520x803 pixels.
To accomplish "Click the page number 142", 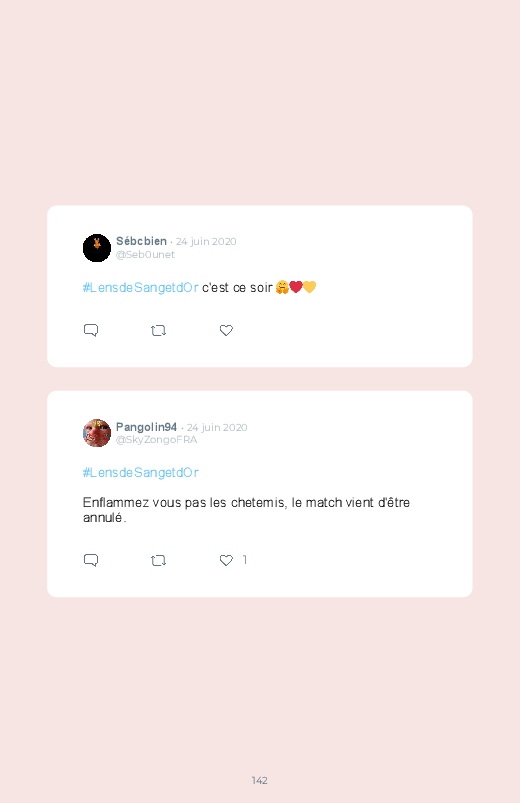I will 260,780.
